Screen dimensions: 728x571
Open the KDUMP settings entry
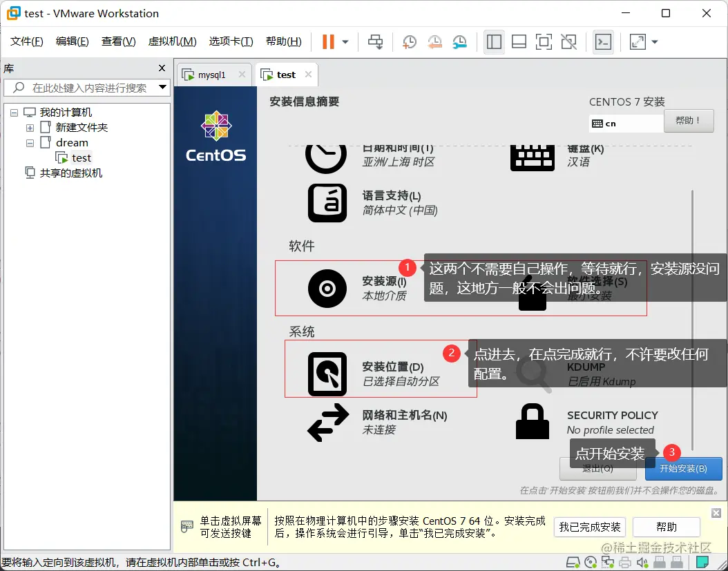[x=601, y=374]
